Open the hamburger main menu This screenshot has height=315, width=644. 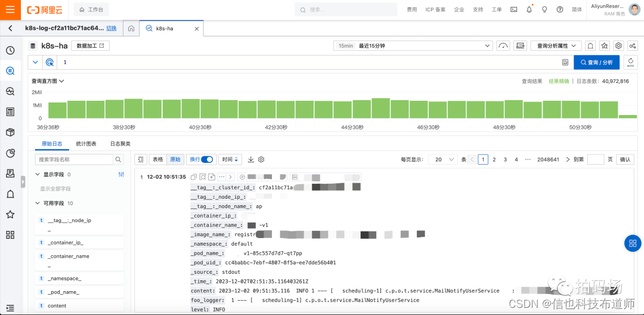coord(10,10)
